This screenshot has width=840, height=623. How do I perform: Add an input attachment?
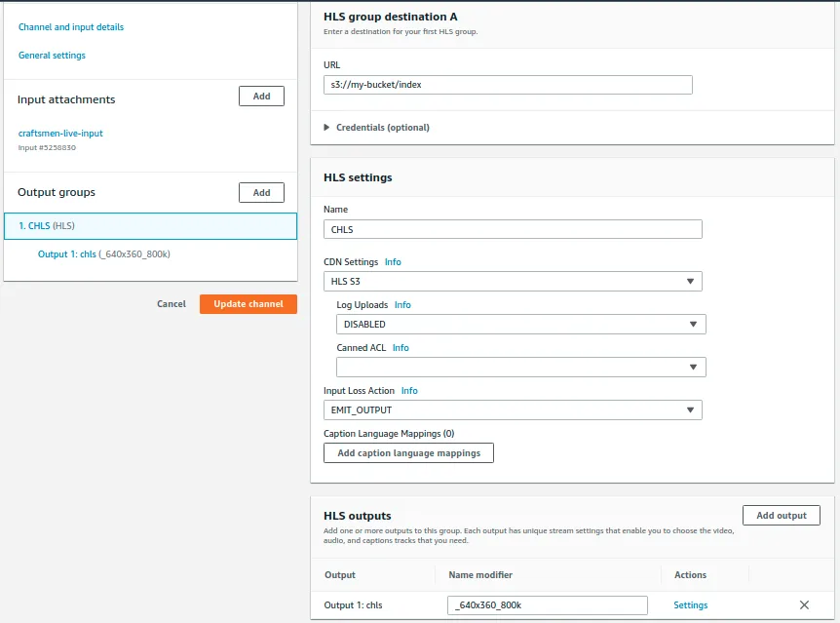point(261,96)
